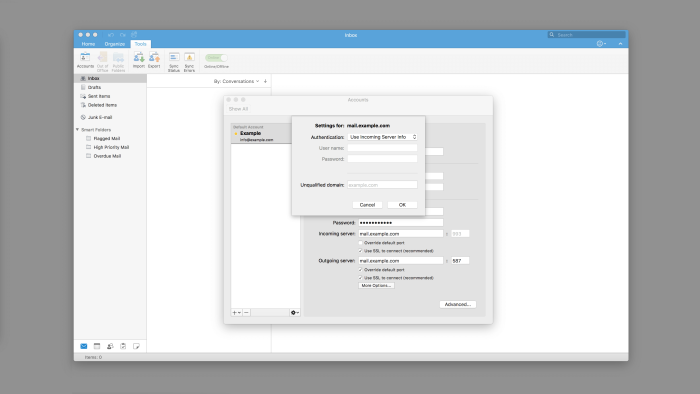This screenshot has height=394, width=700.
Task: Click the minus button to remove the account
Action: coord(246,313)
